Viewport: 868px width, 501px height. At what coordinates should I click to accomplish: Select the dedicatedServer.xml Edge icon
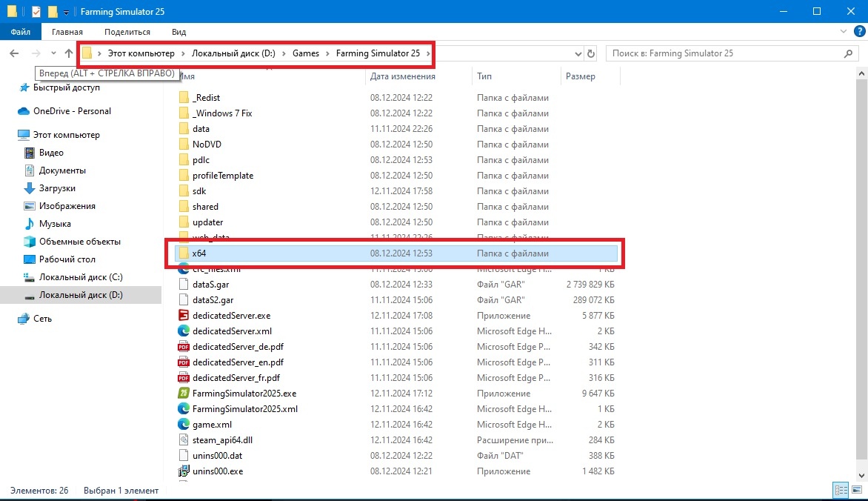tap(184, 331)
